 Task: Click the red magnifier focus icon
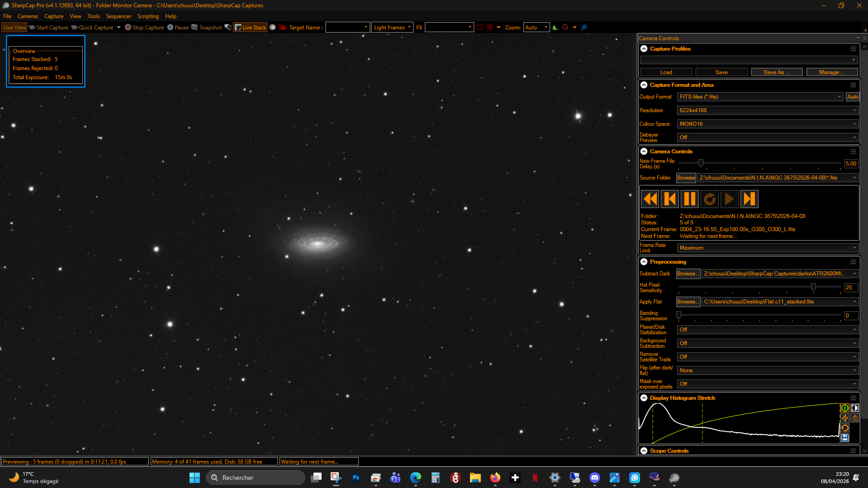tap(565, 28)
